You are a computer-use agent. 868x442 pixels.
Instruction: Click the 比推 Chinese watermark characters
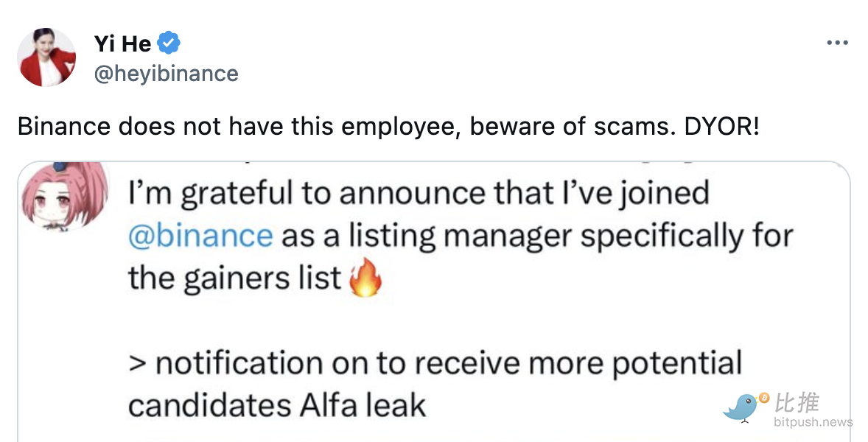click(796, 402)
